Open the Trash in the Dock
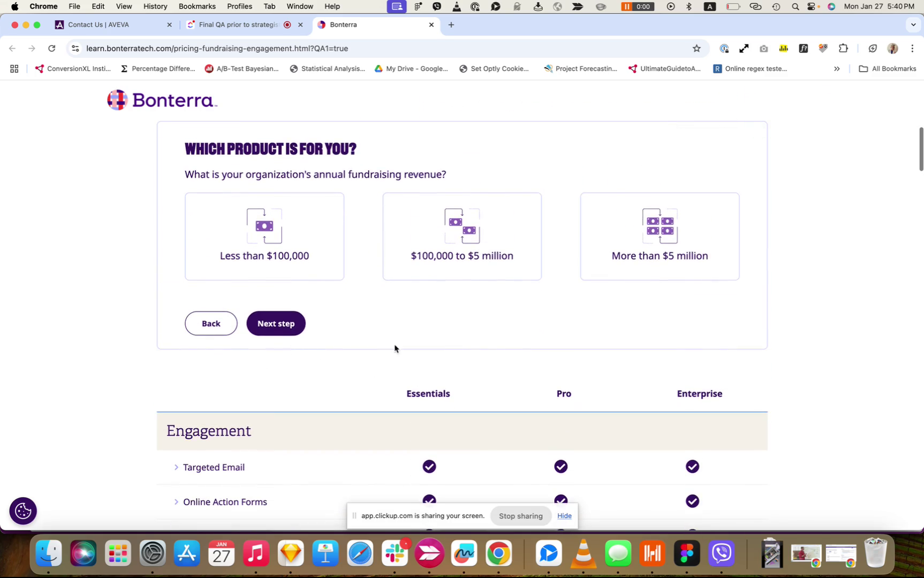Image resolution: width=924 pixels, height=578 pixels. pyautogui.click(x=876, y=553)
